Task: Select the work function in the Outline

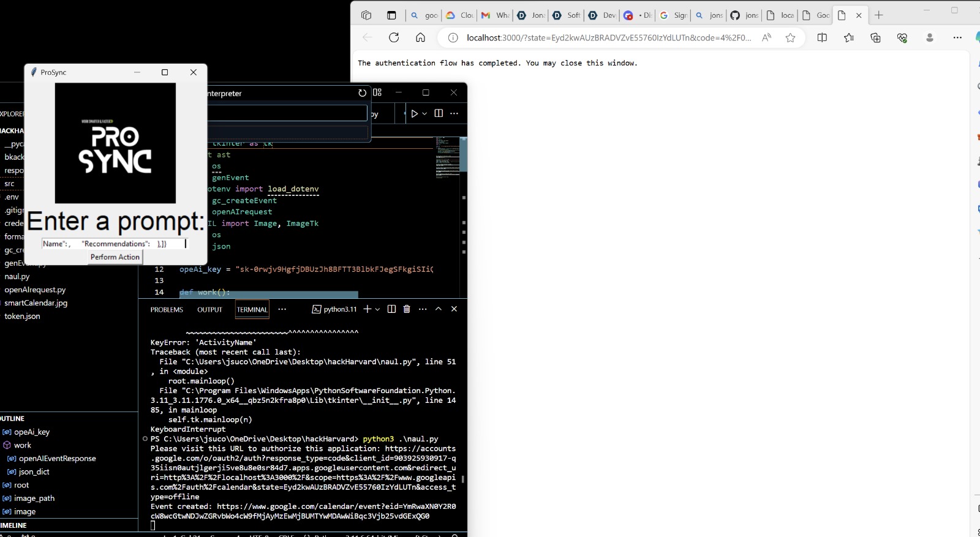Action: pos(23,445)
